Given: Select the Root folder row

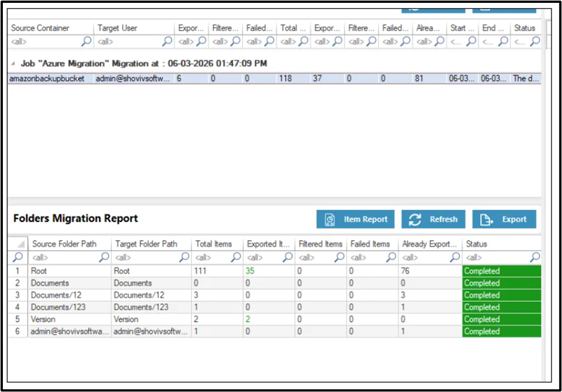Looking at the screenshot, I should click(x=274, y=271).
